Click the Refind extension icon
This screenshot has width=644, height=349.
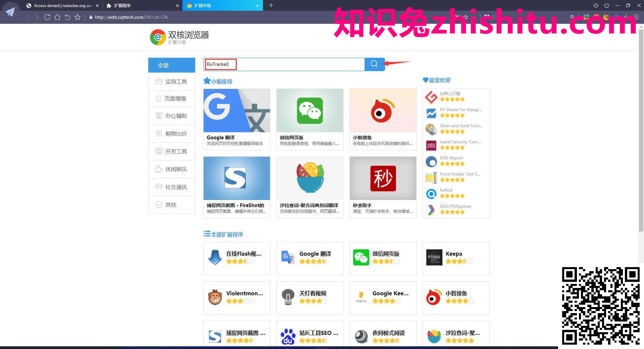[x=431, y=194]
